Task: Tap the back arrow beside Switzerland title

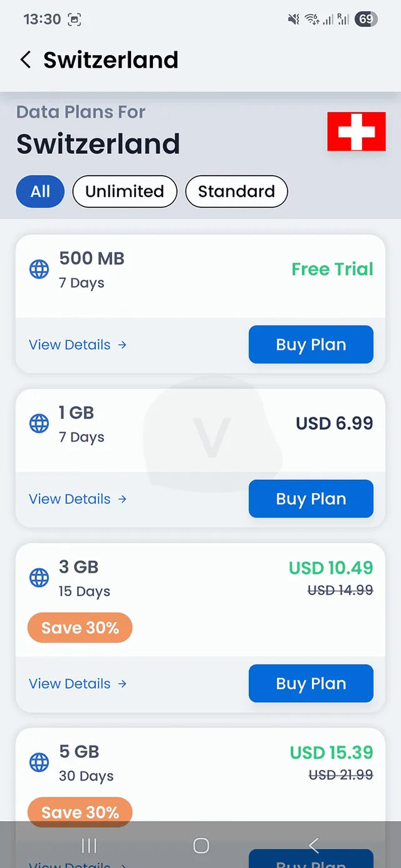Action: pyautogui.click(x=25, y=60)
